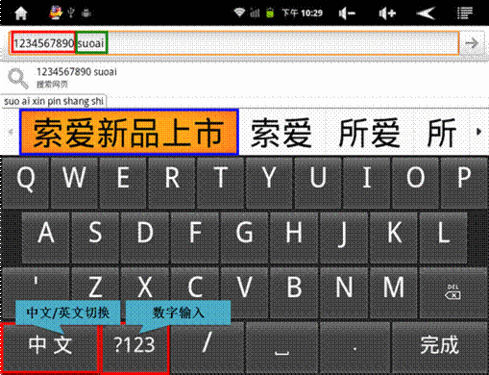Screen dimensions: 489x375
Task: Tap the K key
Action: coord(393,238)
